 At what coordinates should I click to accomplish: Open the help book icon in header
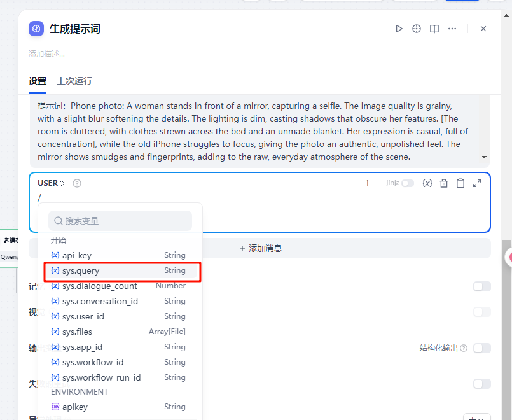pyautogui.click(x=434, y=29)
